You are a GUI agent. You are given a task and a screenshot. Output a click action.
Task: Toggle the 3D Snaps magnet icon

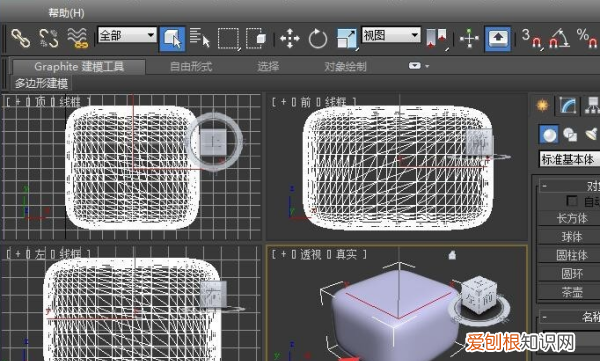pos(532,38)
